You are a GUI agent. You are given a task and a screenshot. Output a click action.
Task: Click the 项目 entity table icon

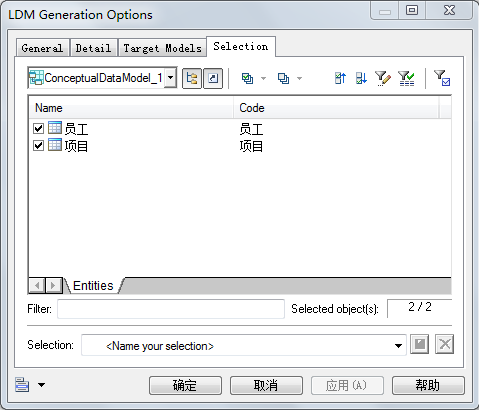(55, 145)
